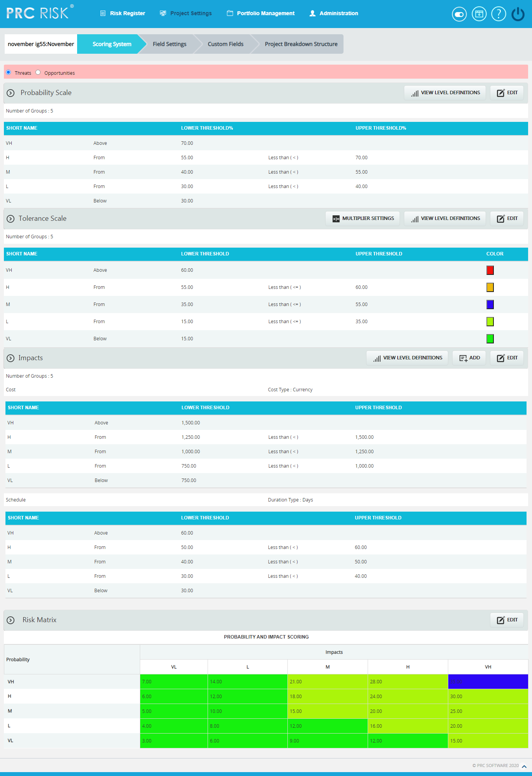Open the Project Breakdown Structure tab
Viewport: 532px width, 776px height.
[301, 44]
